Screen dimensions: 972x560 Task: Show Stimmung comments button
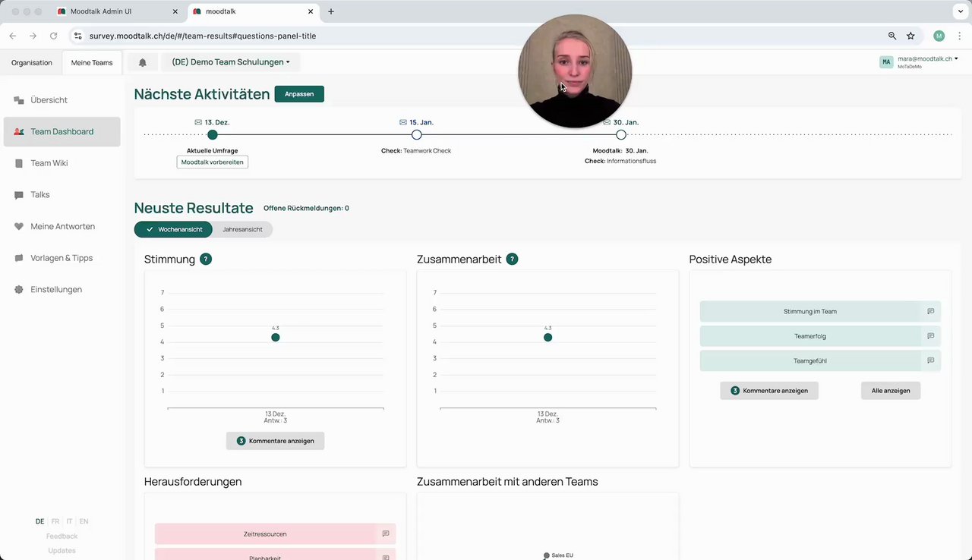(275, 441)
